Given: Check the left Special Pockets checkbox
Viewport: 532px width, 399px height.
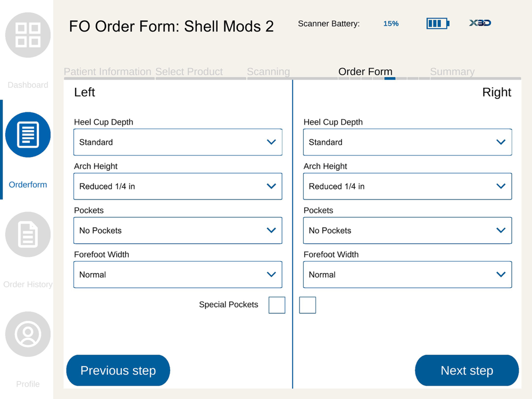Looking at the screenshot, I should [277, 305].
